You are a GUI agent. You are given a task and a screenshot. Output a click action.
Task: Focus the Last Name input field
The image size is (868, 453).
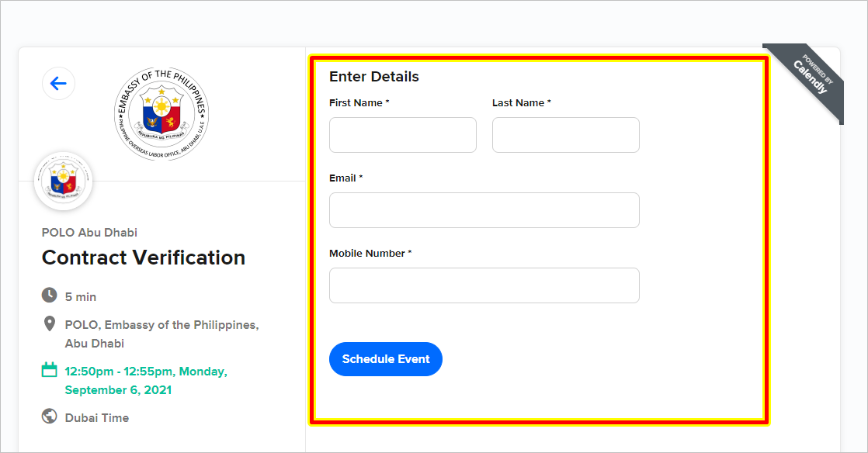click(x=566, y=135)
